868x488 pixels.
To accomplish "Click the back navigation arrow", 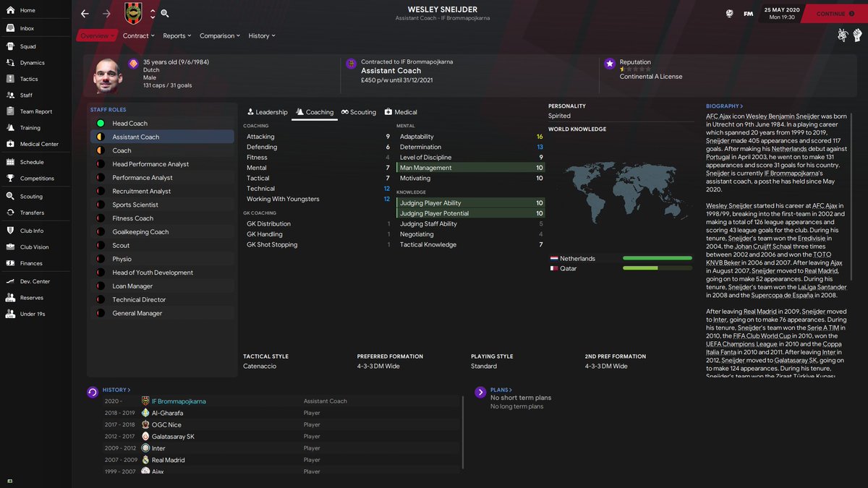I will tap(85, 14).
